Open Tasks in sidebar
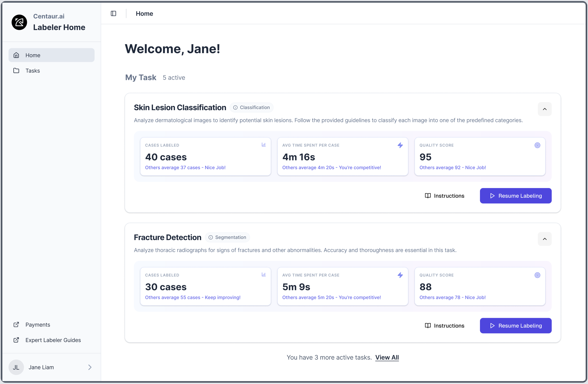The width and height of the screenshot is (588, 384). 33,71
